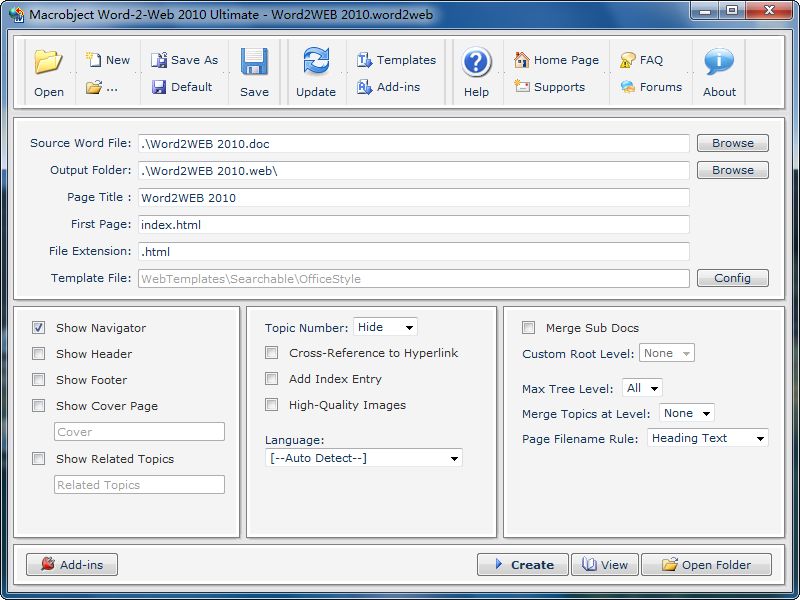
Task: Click the Open Folder button
Action: coord(706,564)
